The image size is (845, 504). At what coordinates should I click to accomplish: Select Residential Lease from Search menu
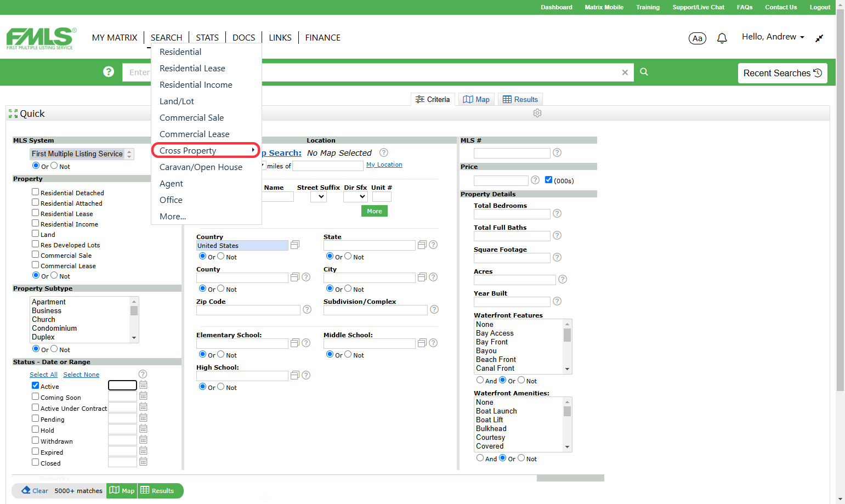(192, 68)
